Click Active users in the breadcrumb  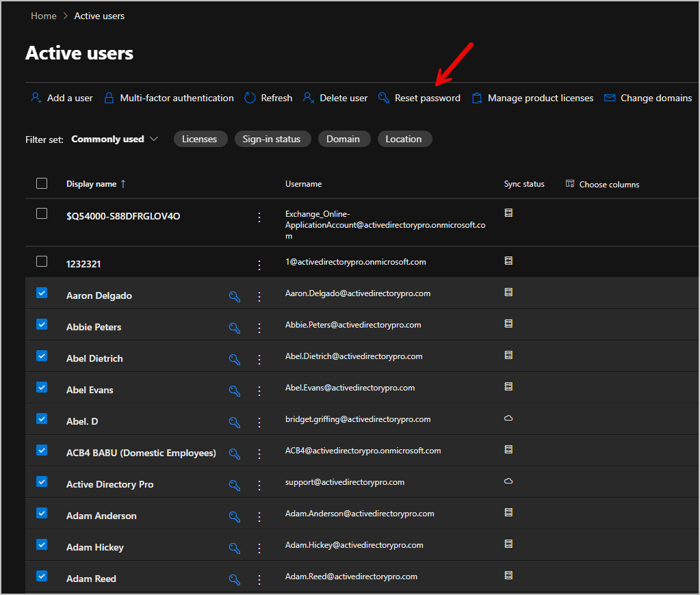(99, 15)
